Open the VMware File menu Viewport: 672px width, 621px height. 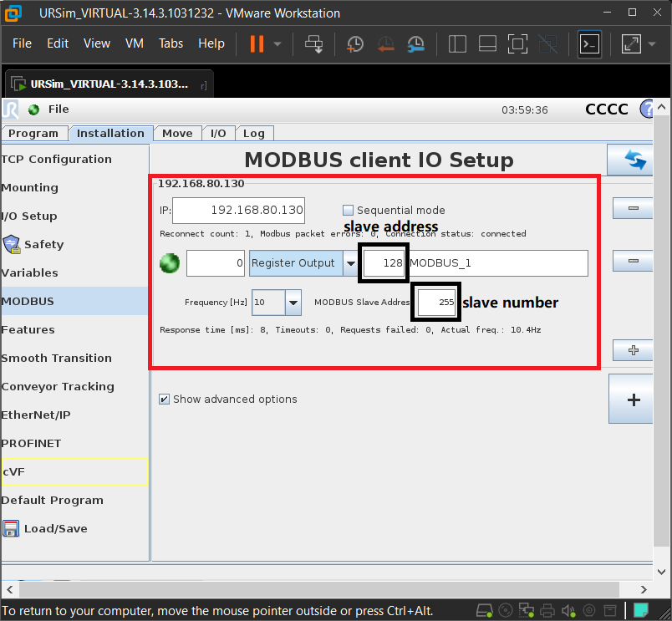(22, 43)
